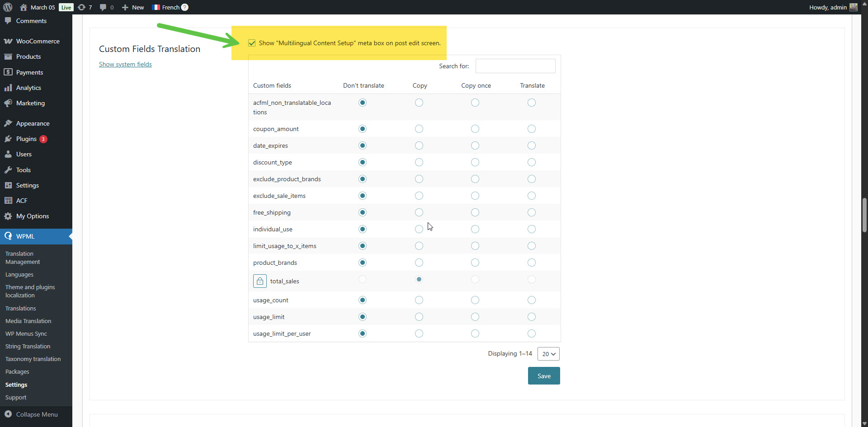
Task: Go to Translation Management
Action: pos(23,258)
